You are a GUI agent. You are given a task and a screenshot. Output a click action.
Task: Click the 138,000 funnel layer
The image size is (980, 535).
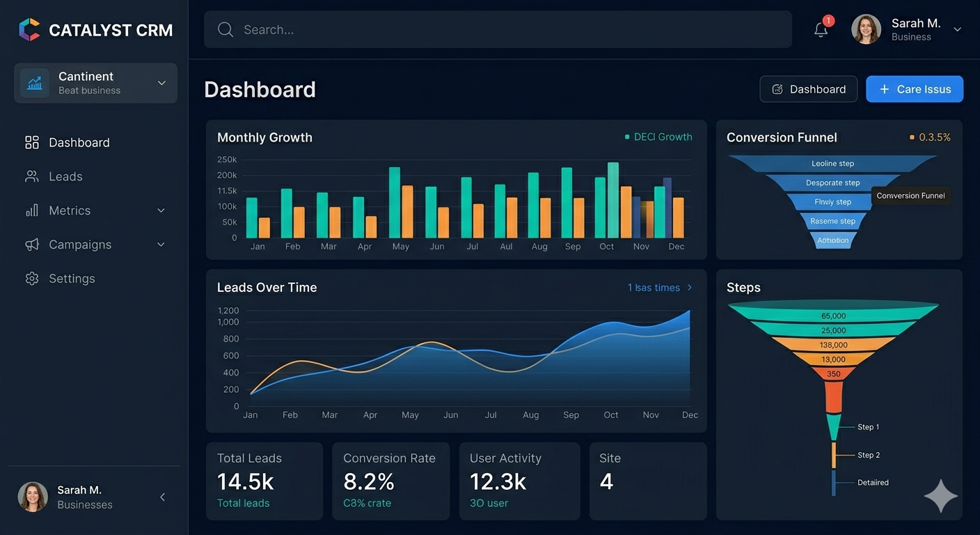pyautogui.click(x=833, y=345)
